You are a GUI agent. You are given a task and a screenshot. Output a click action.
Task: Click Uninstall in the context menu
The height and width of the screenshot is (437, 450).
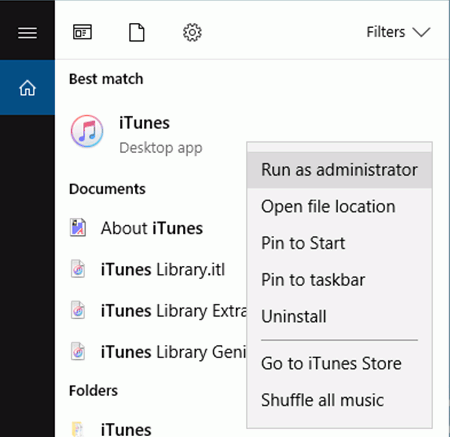(339, 316)
